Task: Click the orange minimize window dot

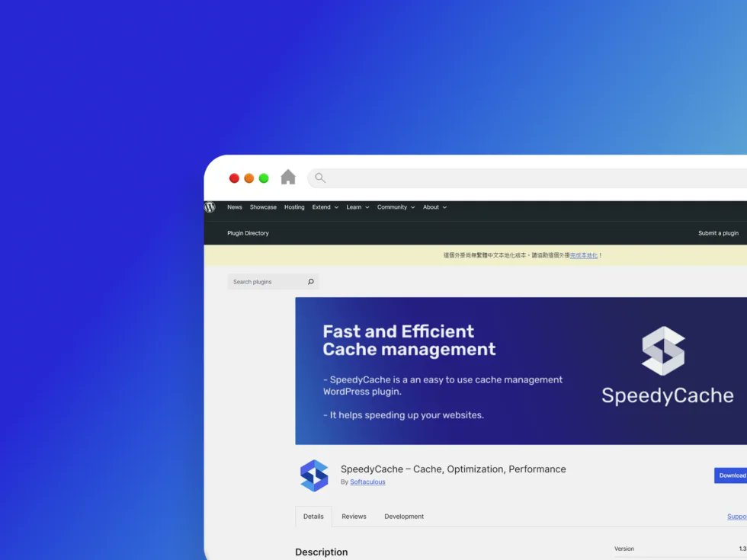Action: click(x=248, y=178)
